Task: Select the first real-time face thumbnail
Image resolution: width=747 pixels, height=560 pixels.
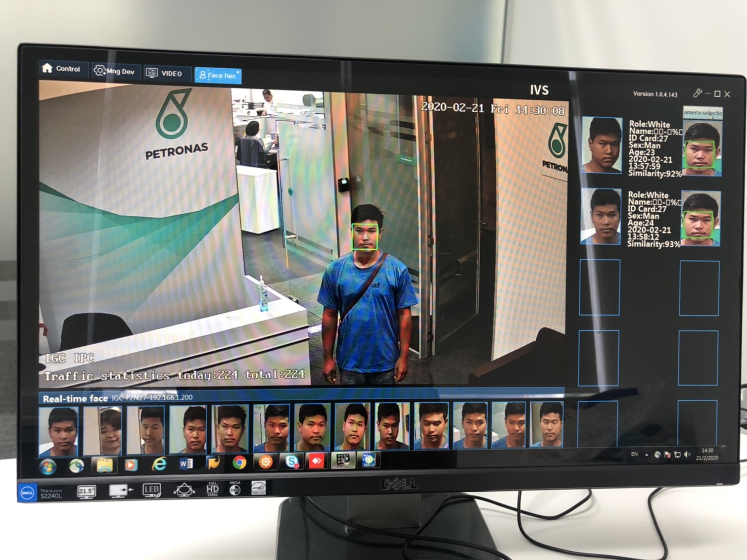Action: tap(59, 431)
